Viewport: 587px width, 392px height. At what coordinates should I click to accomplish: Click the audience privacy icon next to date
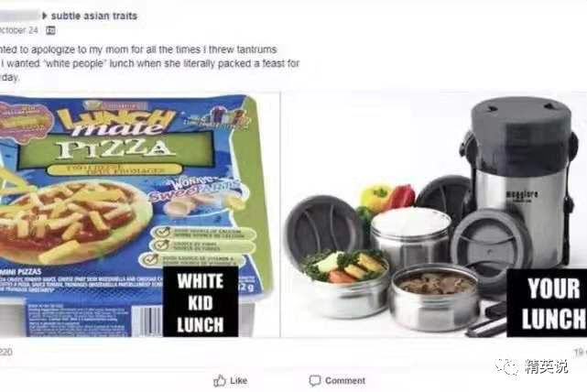(x=50, y=30)
